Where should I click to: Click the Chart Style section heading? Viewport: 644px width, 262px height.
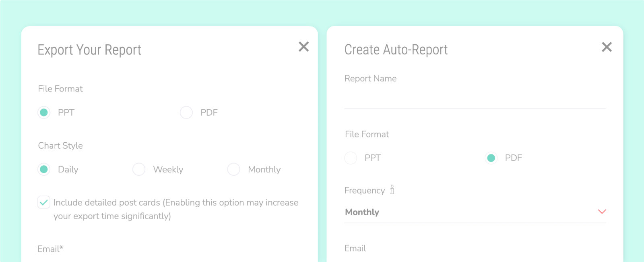pos(60,146)
